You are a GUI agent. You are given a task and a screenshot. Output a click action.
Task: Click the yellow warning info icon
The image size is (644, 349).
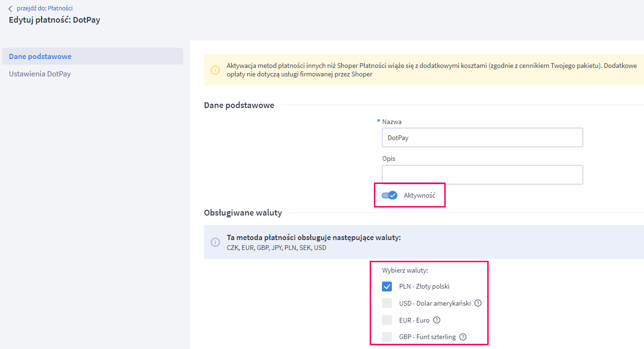215,70
